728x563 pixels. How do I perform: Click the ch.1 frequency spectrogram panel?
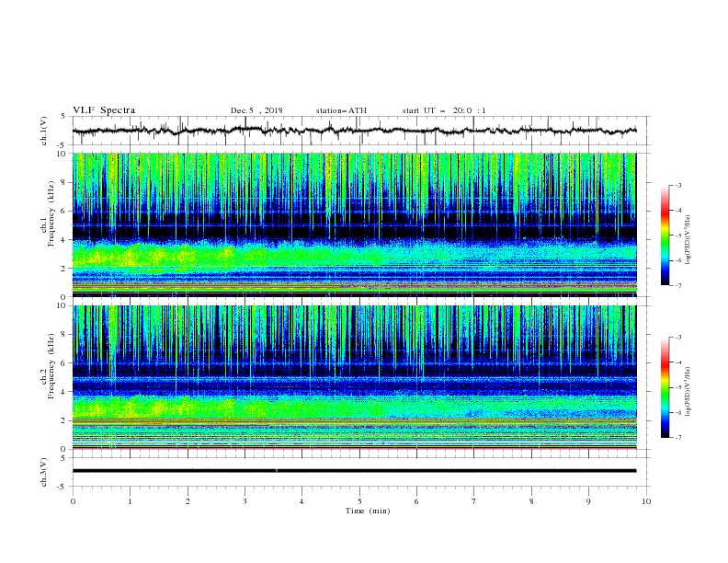click(x=354, y=224)
